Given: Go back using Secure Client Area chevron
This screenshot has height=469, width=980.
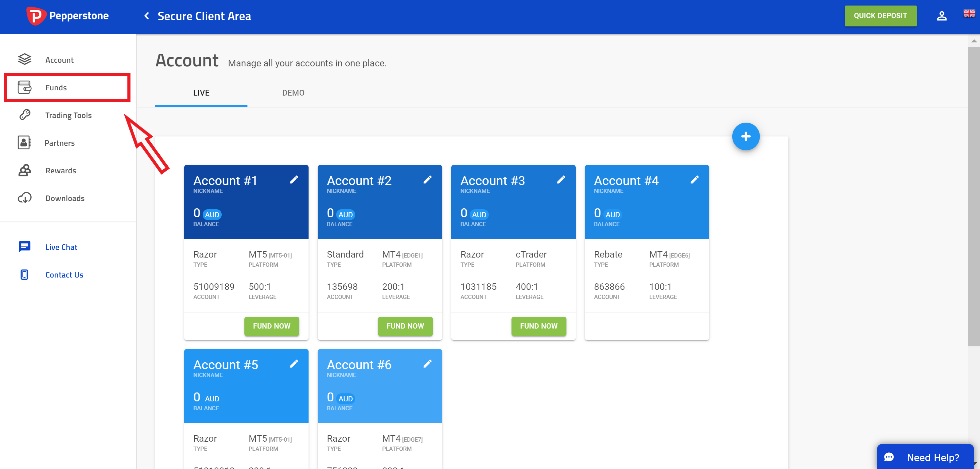Looking at the screenshot, I should pos(146,16).
